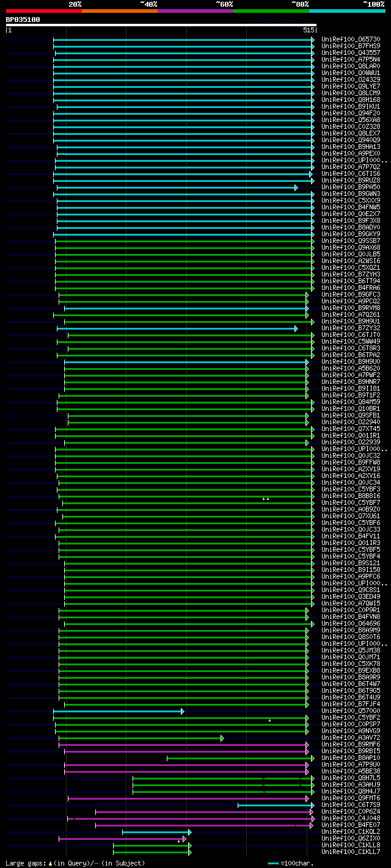Click the UniRef100_Q570G0 short cyan bar
The height and width of the screenshot is (868, 391).
(x=117, y=711)
